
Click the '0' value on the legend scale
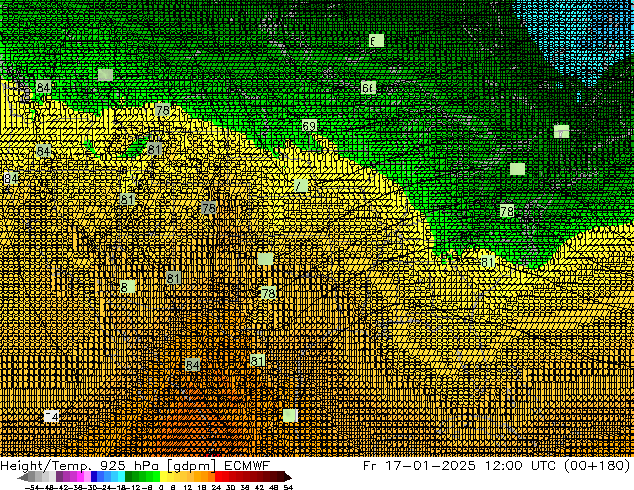pos(161,487)
